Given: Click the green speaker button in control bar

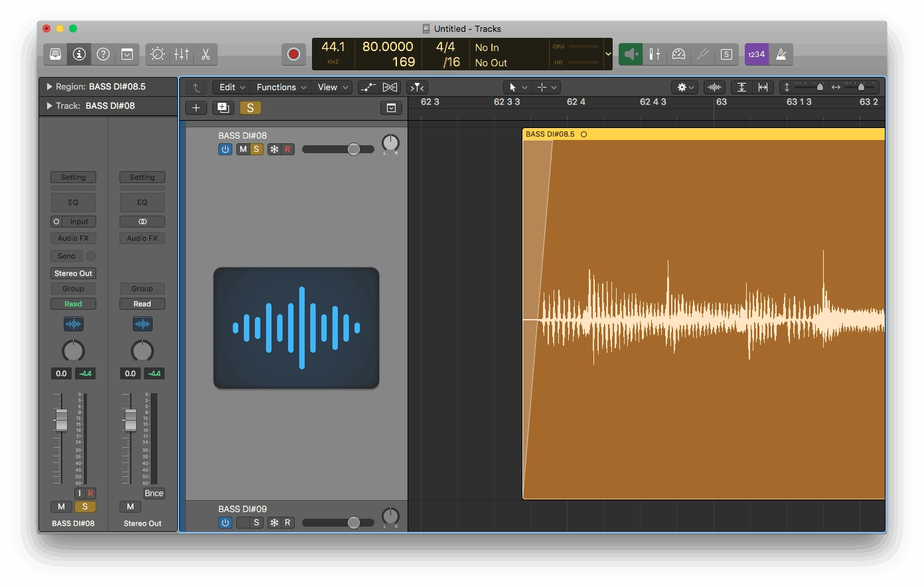Looking at the screenshot, I should coord(631,54).
